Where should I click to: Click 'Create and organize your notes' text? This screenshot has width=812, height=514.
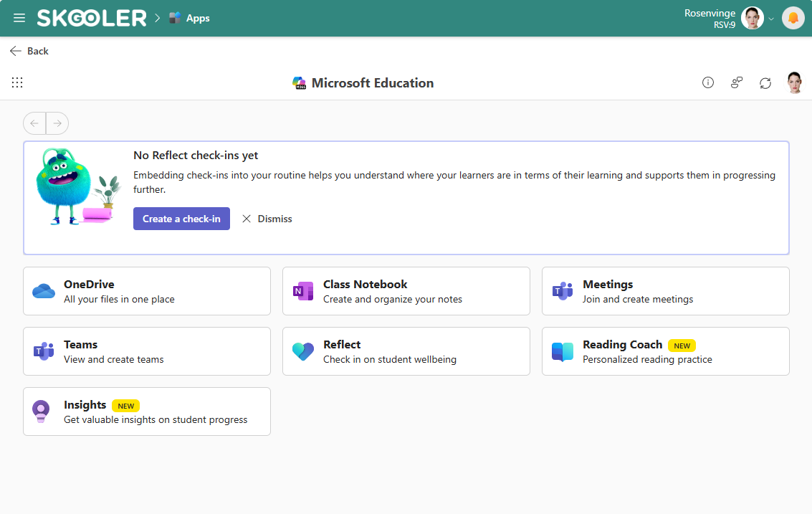[x=393, y=300]
